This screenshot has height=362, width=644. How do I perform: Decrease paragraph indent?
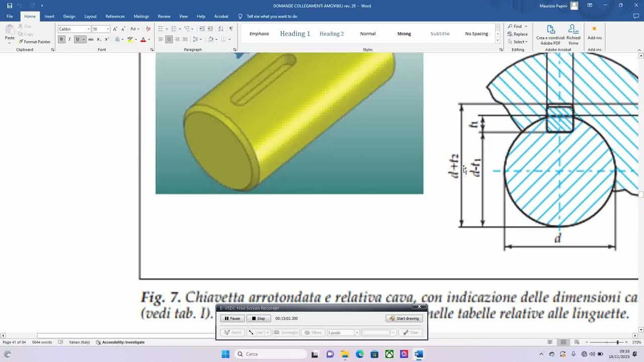tap(202, 29)
